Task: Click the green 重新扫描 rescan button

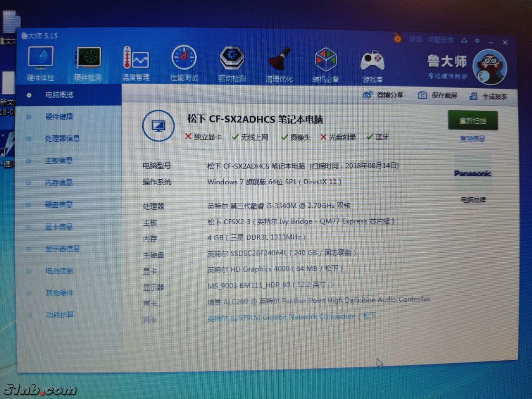Action: 473,121
